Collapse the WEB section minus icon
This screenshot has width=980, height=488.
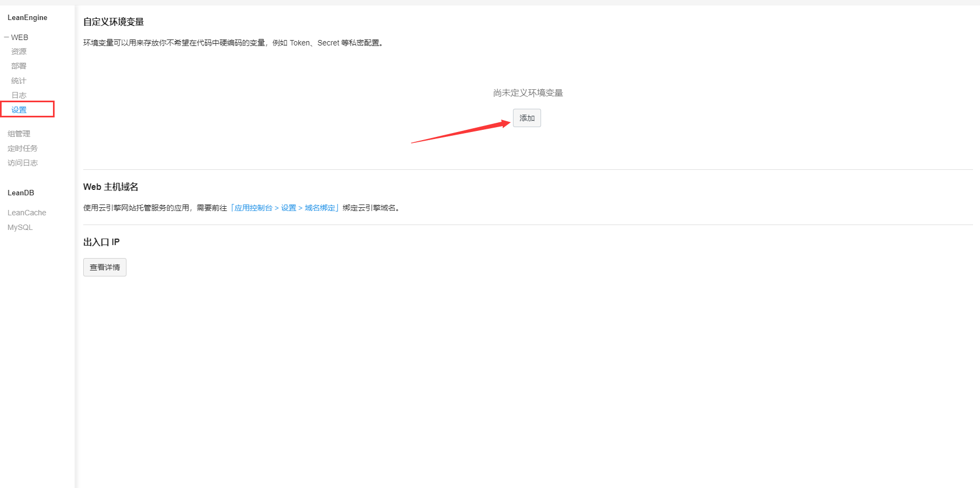6,37
